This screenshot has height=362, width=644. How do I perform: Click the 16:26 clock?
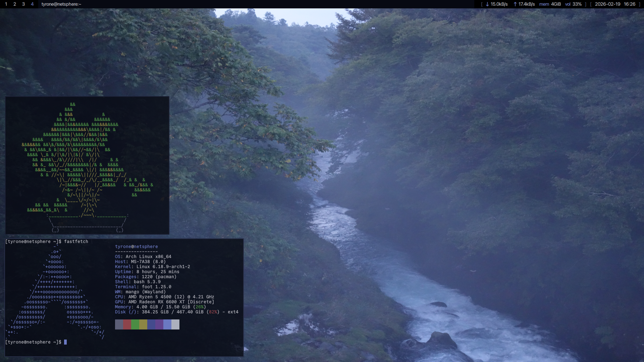point(630,4)
